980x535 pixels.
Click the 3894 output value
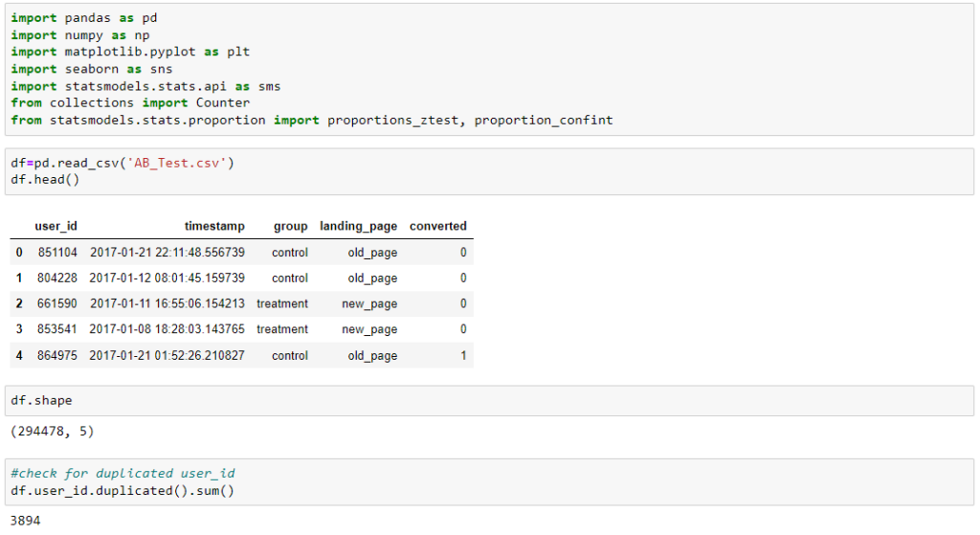coord(25,521)
